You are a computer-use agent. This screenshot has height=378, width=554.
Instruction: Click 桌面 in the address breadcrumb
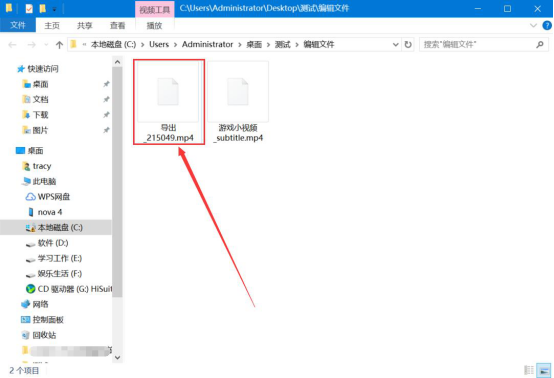pyautogui.click(x=254, y=45)
